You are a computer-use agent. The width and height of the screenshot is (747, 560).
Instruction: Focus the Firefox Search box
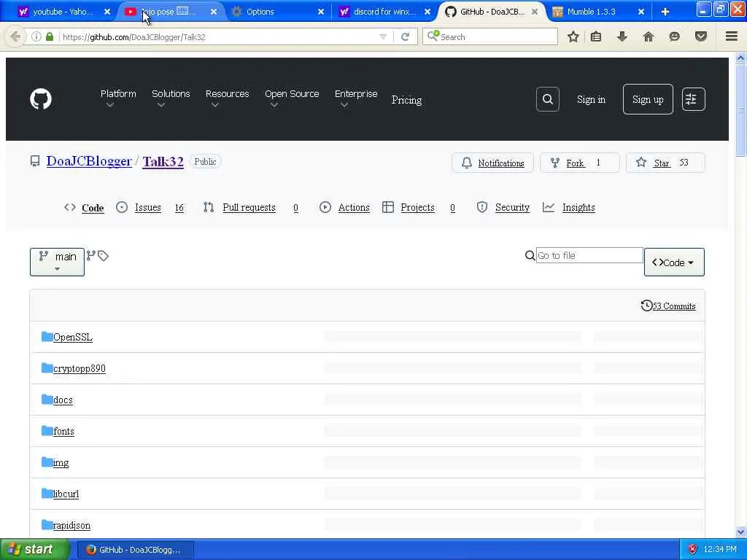pos(489,36)
